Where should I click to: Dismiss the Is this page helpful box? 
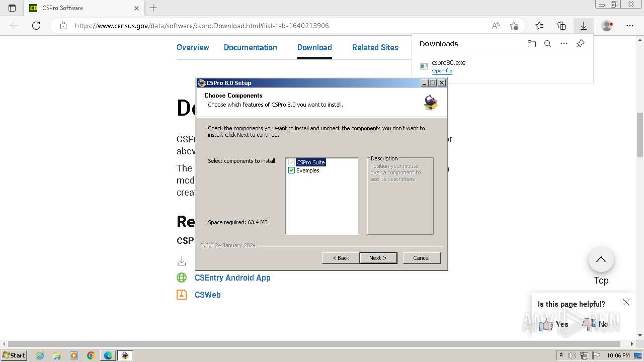point(626,302)
